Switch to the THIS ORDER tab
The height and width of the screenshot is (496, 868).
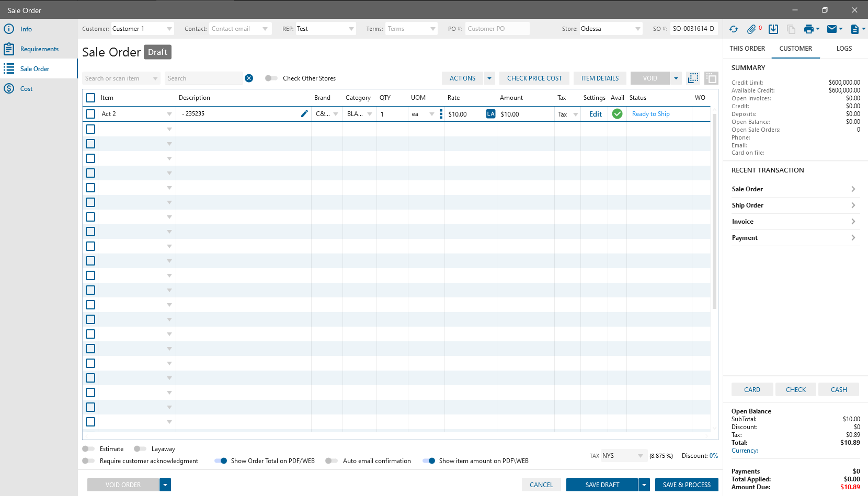click(747, 49)
